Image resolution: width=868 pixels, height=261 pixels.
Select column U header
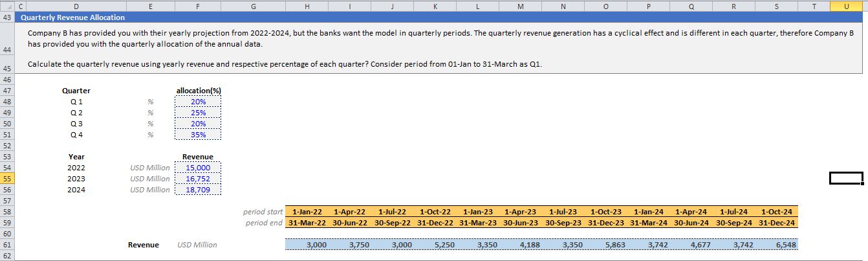(x=847, y=6)
